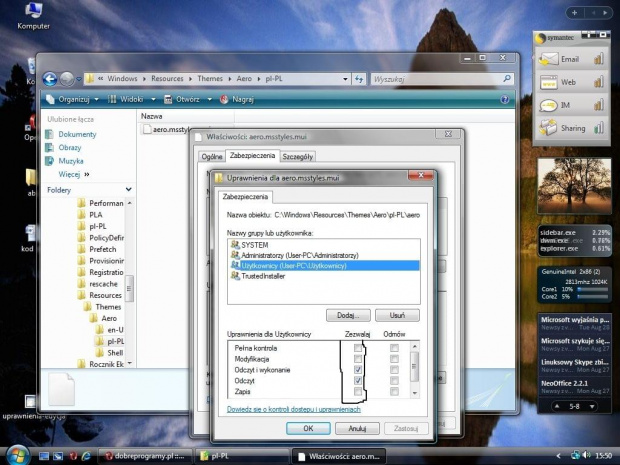Screen dimensions: 620x465
Task: Click the Windows Start orb
Action: 17,455
